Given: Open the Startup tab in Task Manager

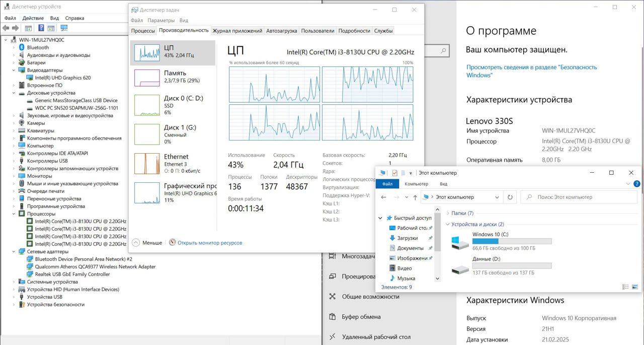Looking at the screenshot, I should 281,31.
